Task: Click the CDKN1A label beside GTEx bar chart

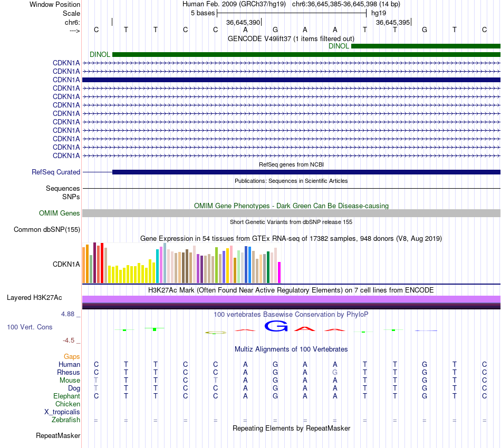Action: point(66,265)
